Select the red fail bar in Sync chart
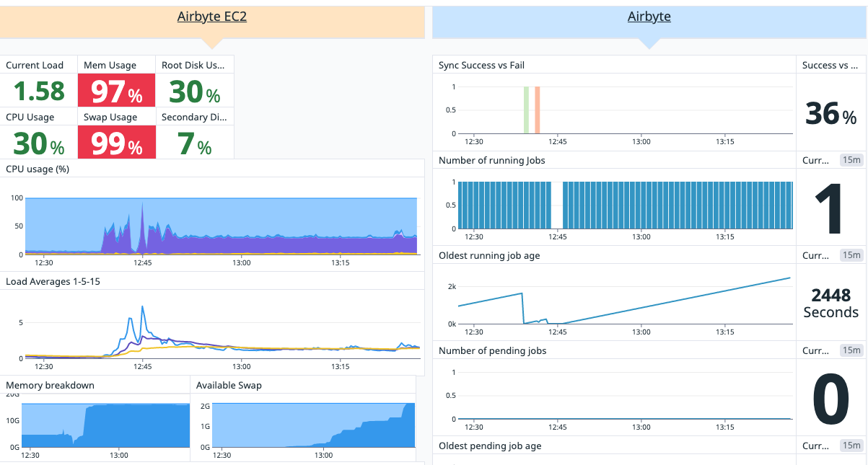868x465 pixels. (538, 110)
